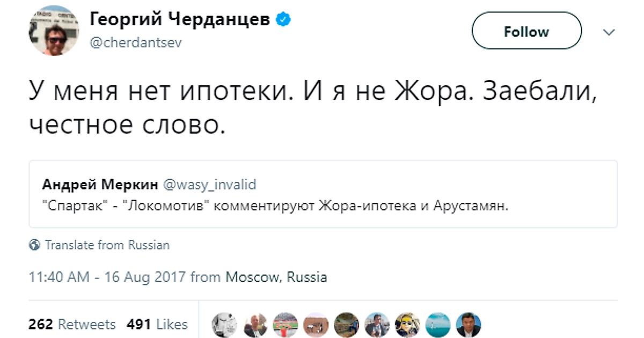Click Translate from Russian link
This screenshot has width=644, height=338.
[107, 245]
